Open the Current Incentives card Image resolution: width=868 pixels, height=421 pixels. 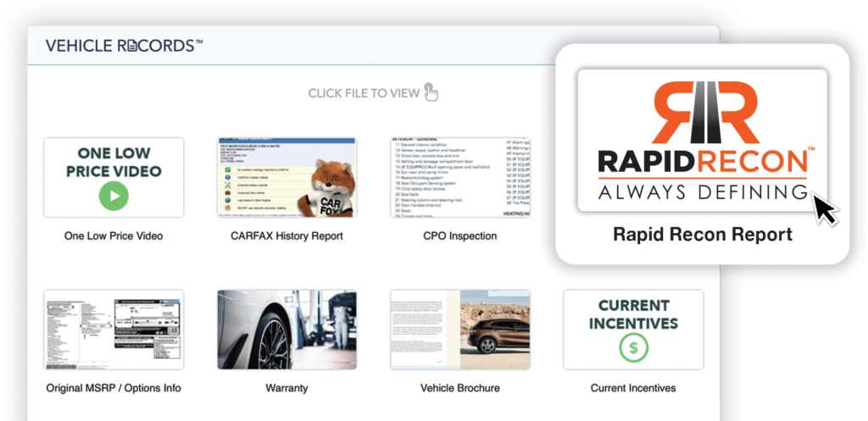pos(633,330)
